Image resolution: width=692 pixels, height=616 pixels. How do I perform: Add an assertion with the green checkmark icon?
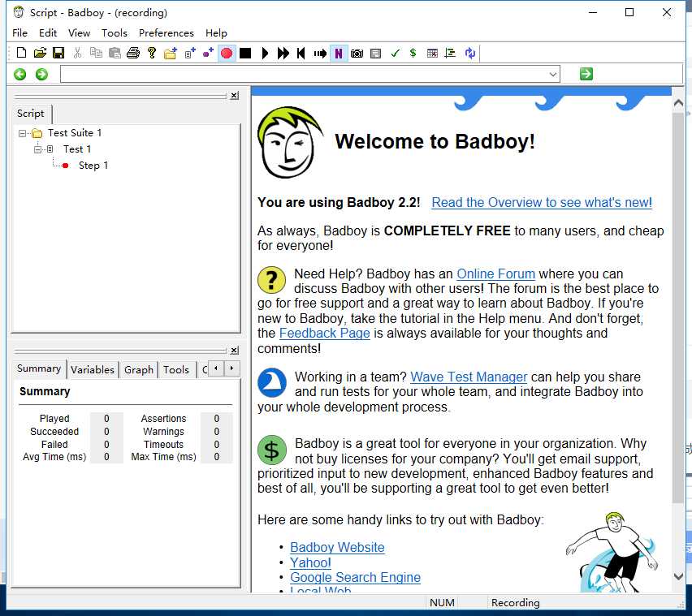(395, 54)
